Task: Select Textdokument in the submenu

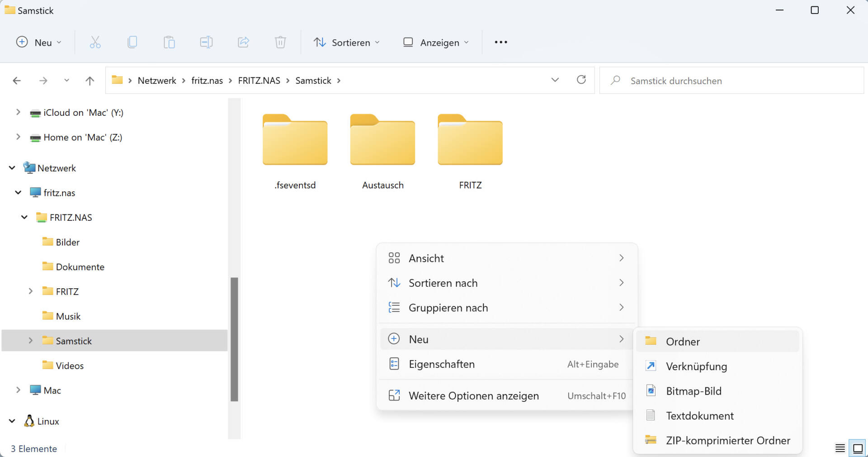Action: pos(699,416)
